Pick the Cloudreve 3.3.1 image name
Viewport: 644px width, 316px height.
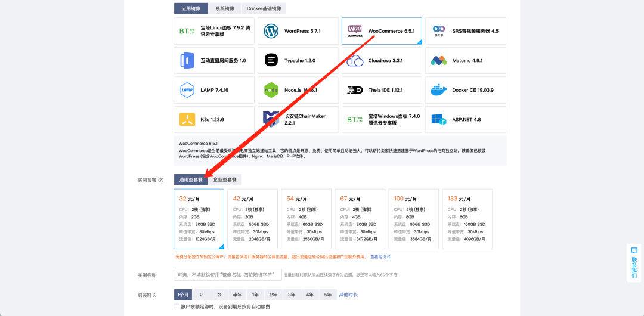coord(386,60)
